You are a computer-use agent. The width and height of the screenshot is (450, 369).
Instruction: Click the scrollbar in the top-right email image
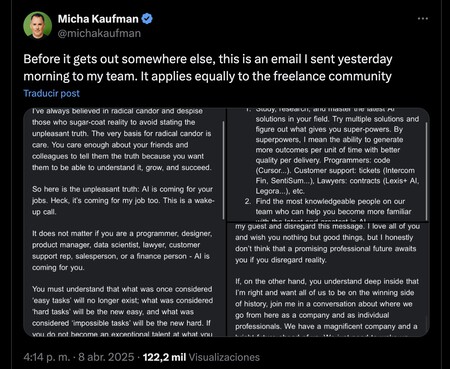[x=426, y=170]
